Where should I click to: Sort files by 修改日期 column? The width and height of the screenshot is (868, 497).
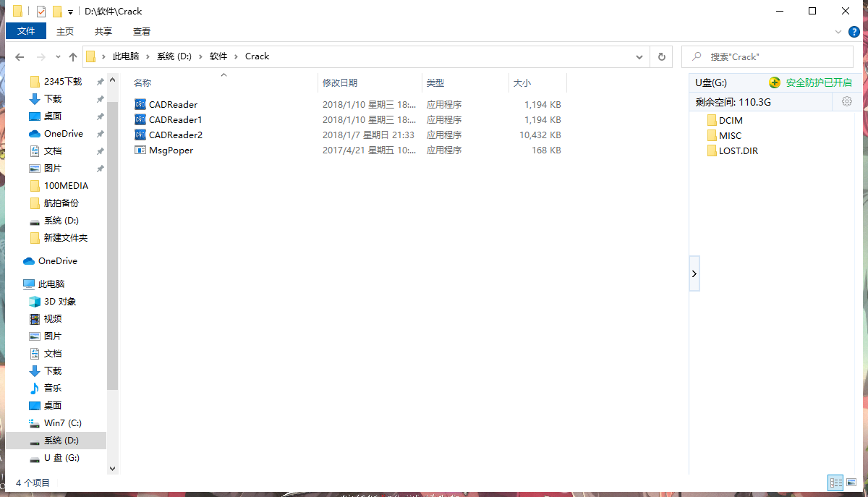pyautogui.click(x=340, y=83)
